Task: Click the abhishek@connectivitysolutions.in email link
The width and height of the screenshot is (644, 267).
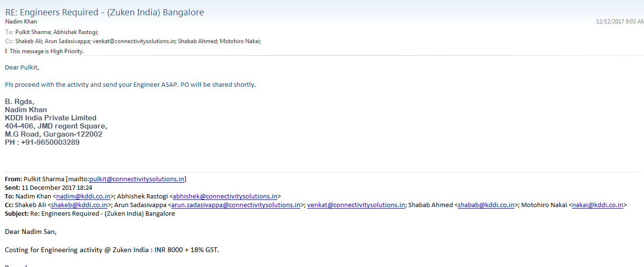Action: tap(225, 197)
